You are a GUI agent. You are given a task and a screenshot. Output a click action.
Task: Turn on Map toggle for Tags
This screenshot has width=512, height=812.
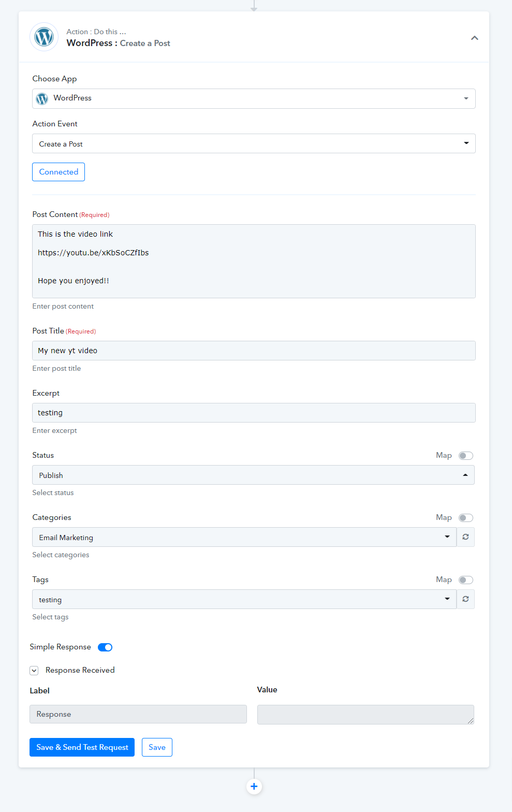(466, 580)
